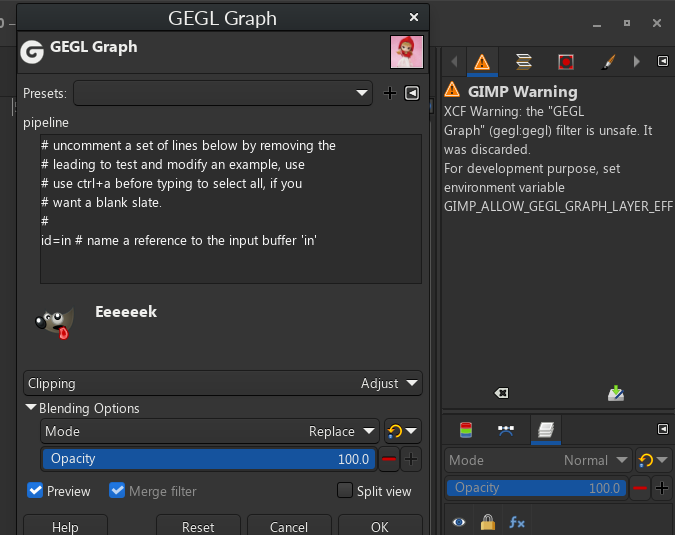This screenshot has width=675, height=535.
Task: Open the Clipping Adjust dropdown
Action: click(x=223, y=383)
